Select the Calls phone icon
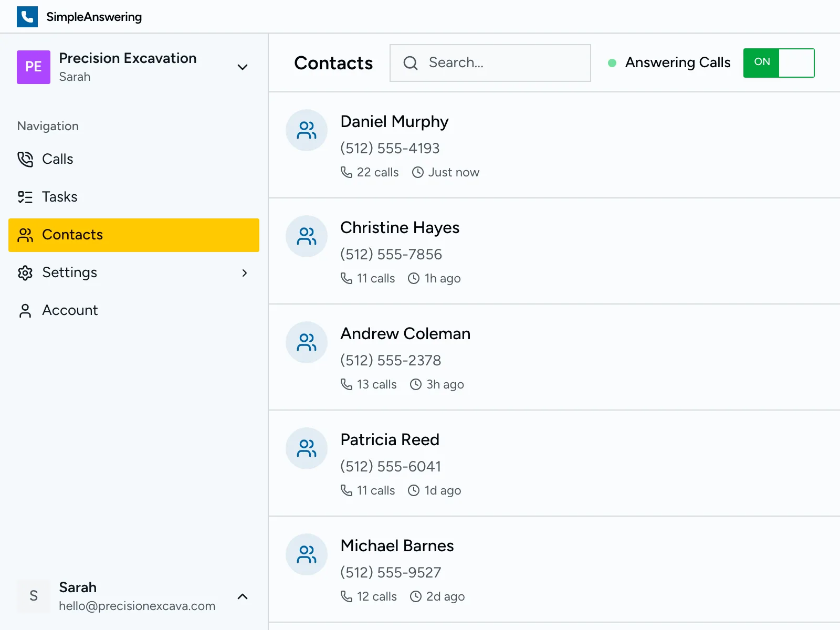 (25, 159)
